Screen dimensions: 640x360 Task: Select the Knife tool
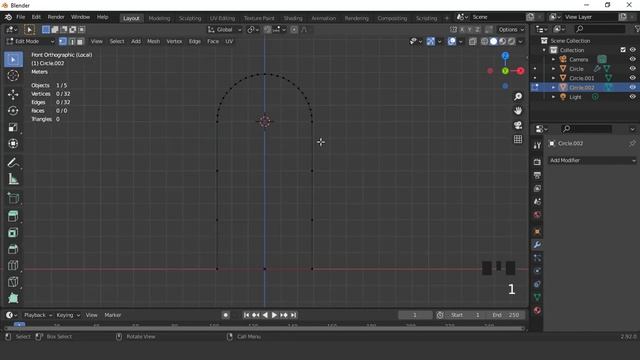[13, 282]
